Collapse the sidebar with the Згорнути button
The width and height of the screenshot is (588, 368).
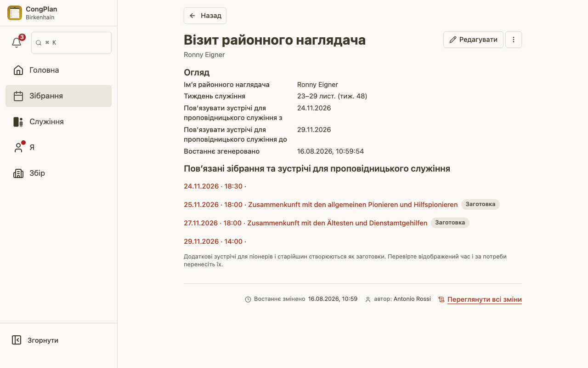point(58,340)
